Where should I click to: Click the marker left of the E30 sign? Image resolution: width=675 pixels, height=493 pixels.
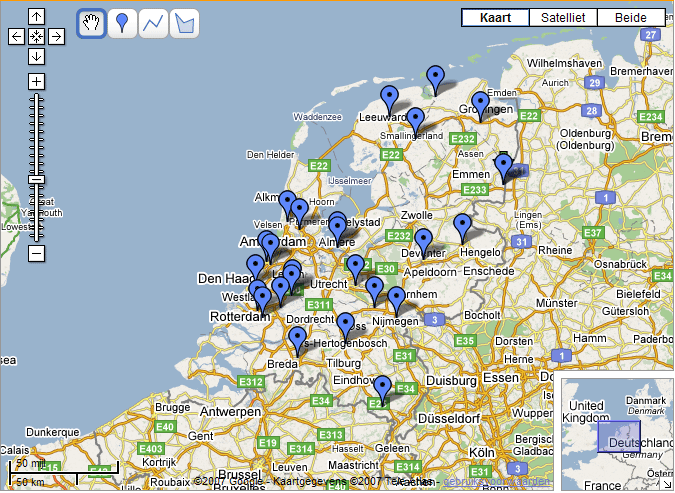click(356, 269)
